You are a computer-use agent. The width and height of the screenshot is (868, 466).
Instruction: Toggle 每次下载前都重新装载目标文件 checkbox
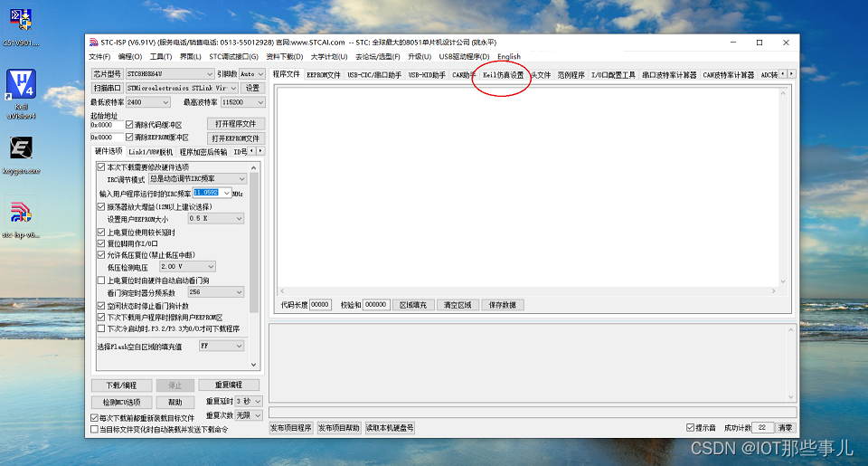click(94, 418)
